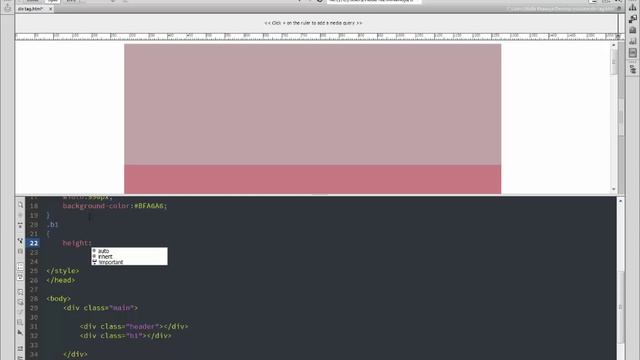
Task: Click the code toolbar icon beside line 26
Action: tap(20, 277)
